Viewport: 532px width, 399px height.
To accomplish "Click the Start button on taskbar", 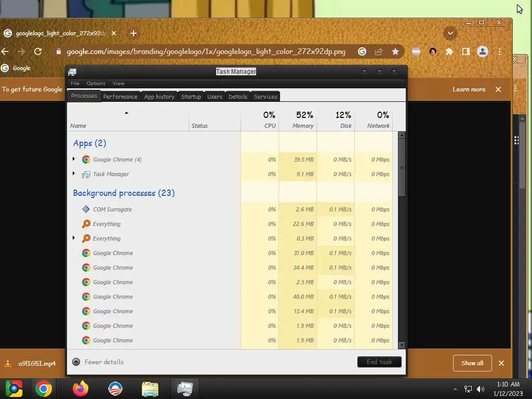I will (14, 389).
